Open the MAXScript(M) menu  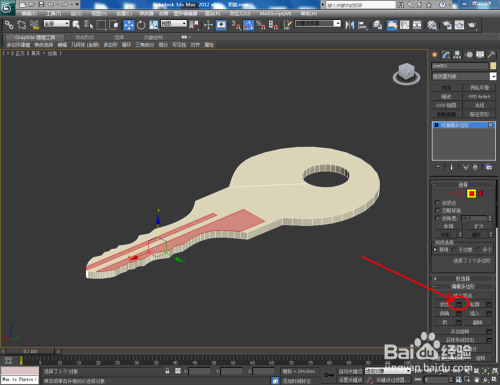click(275, 13)
